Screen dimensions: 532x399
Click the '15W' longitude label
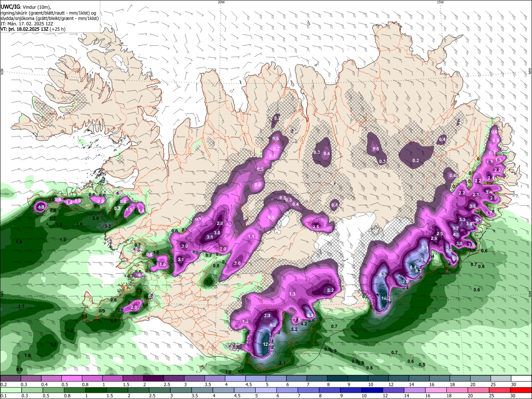pyautogui.click(x=440, y=2)
